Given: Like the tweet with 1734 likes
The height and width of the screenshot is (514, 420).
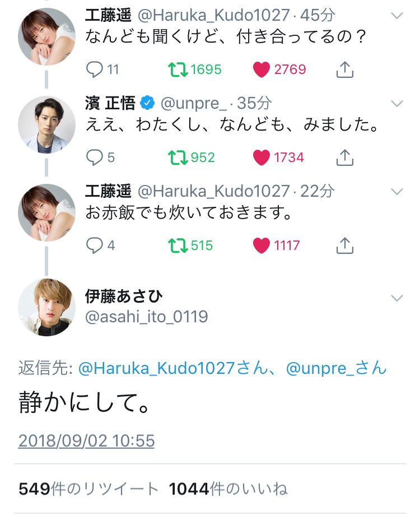Looking at the screenshot, I should pos(262,158).
